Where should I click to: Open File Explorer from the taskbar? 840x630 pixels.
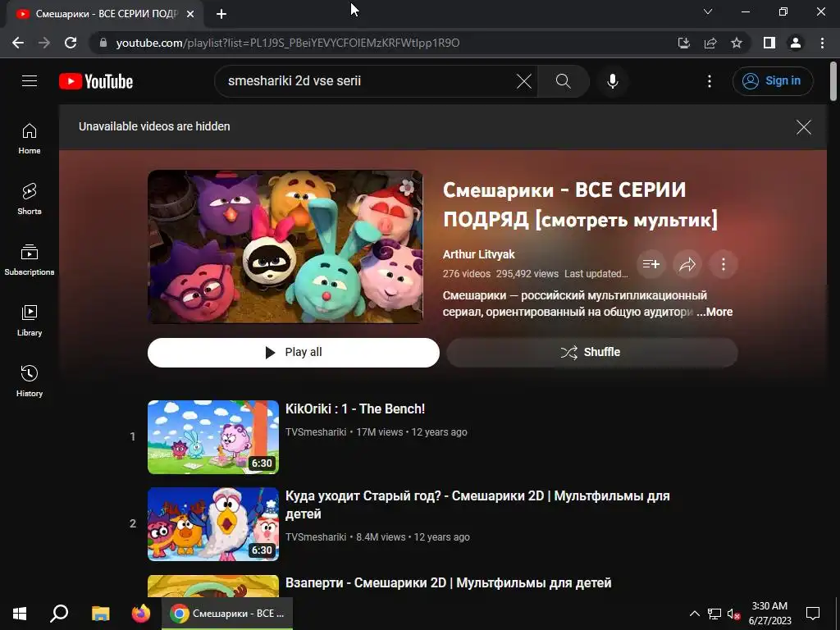coord(100,614)
